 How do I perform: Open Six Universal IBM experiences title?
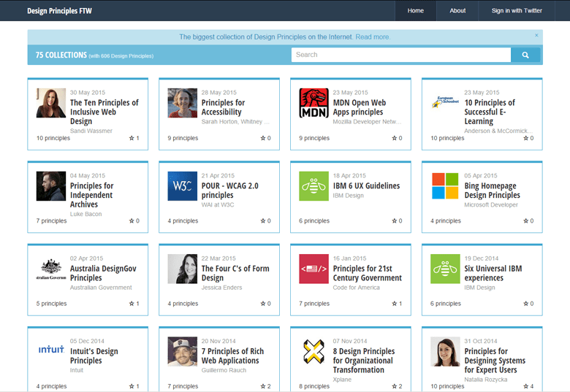coord(493,273)
